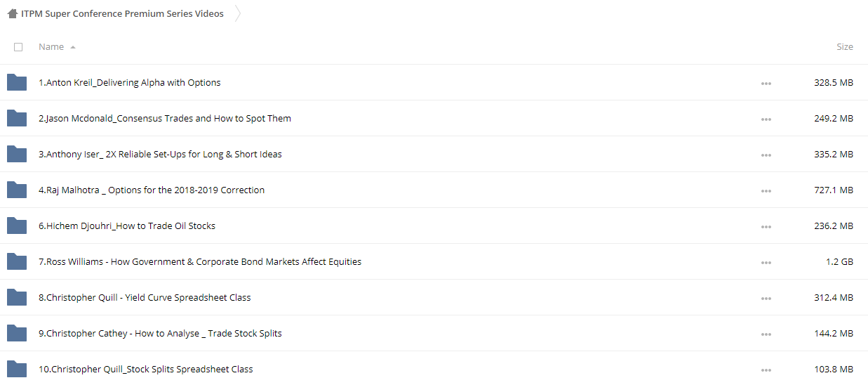Click the home icon in breadcrumb

[12, 13]
